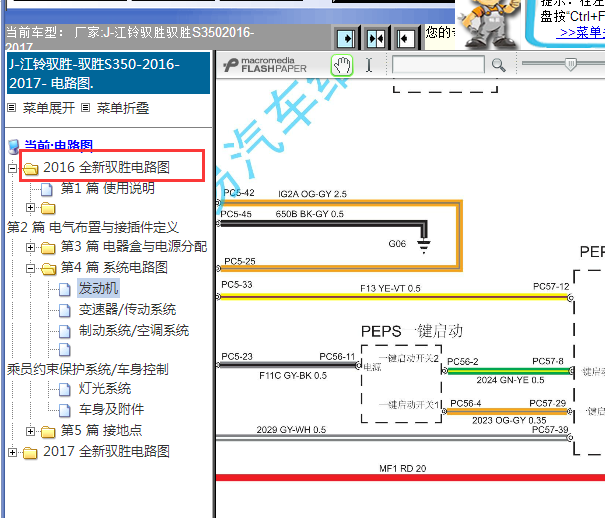Click the PC5-42 connector pin label
Viewport: 605px width, 518px height.
pos(239,193)
